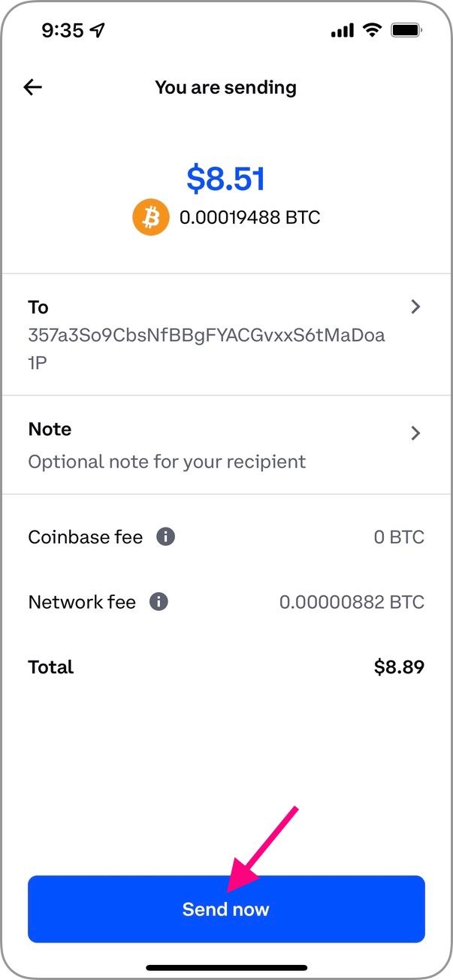The width and height of the screenshot is (453, 980).
Task: Open Coinbase fee info icon
Action: tap(165, 537)
